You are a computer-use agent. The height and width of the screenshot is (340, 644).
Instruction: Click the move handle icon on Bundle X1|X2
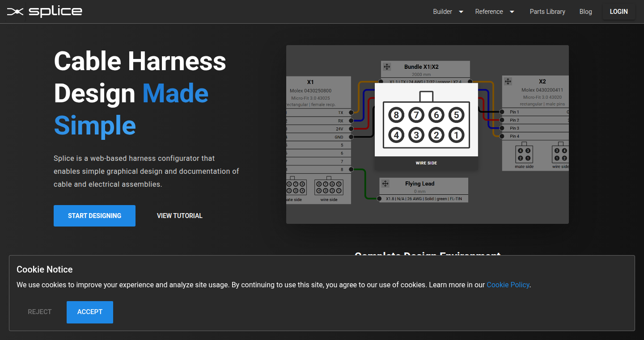click(387, 67)
